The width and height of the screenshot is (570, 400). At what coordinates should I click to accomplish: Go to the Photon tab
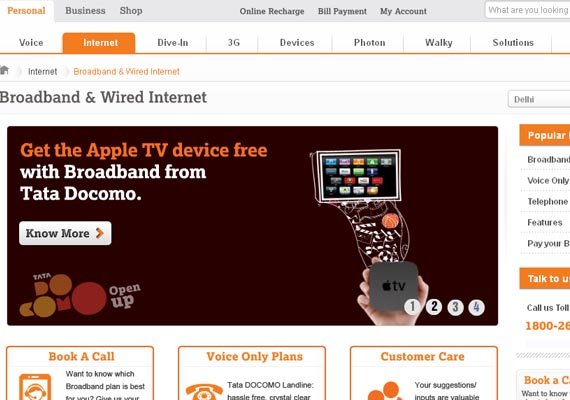[369, 43]
